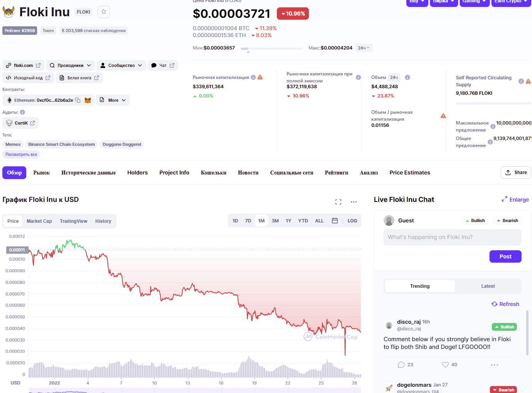Click warning icon near Объем / рыночная капитализация
The width and height of the screenshot is (532, 393).
443,116
